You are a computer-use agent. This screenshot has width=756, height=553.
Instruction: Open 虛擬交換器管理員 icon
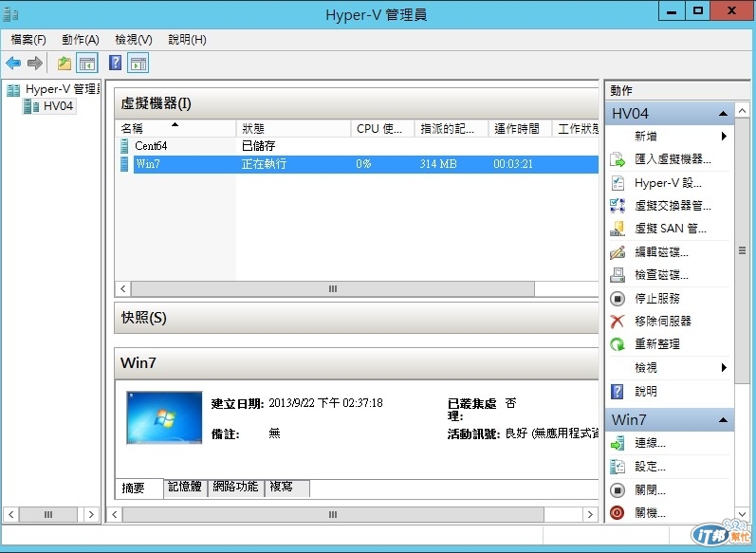pos(618,206)
